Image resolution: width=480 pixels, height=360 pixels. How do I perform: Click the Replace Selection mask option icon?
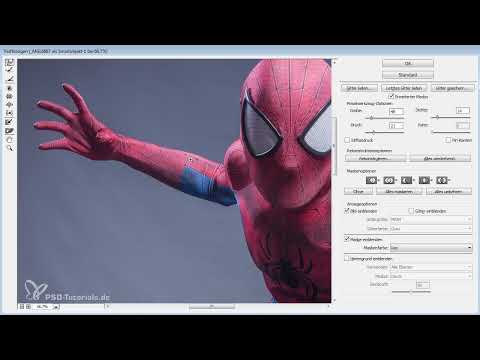click(371, 180)
